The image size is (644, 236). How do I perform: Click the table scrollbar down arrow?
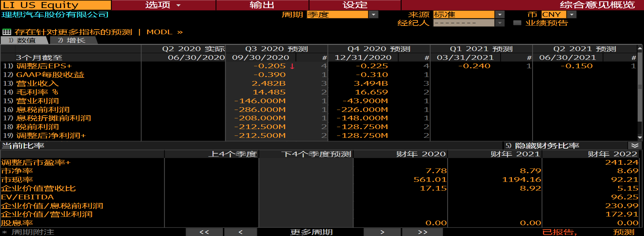click(640, 137)
